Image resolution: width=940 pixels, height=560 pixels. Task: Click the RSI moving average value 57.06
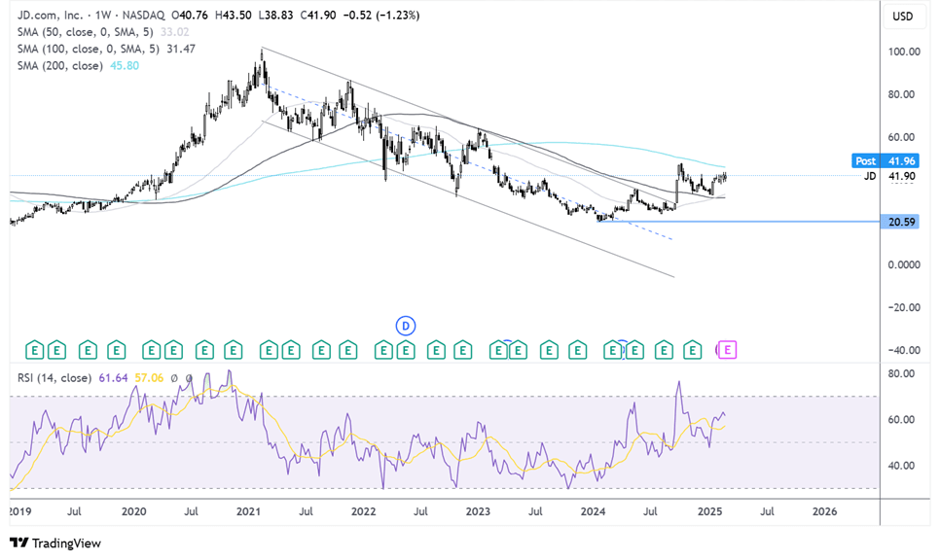pos(149,378)
